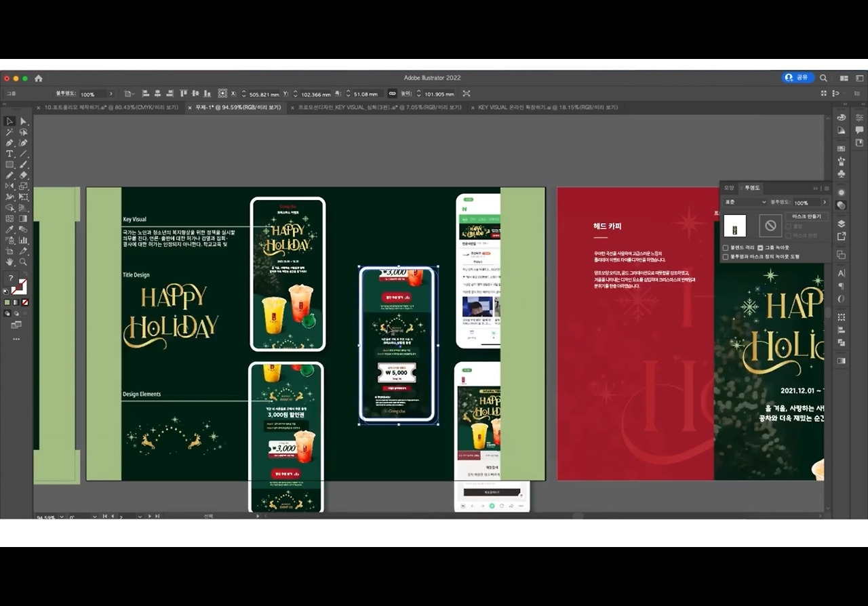Image resolution: width=868 pixels, height=606 pixels.
Task: Activate the Hand tool
Action: pyautogui.click(x=9, y=262)
